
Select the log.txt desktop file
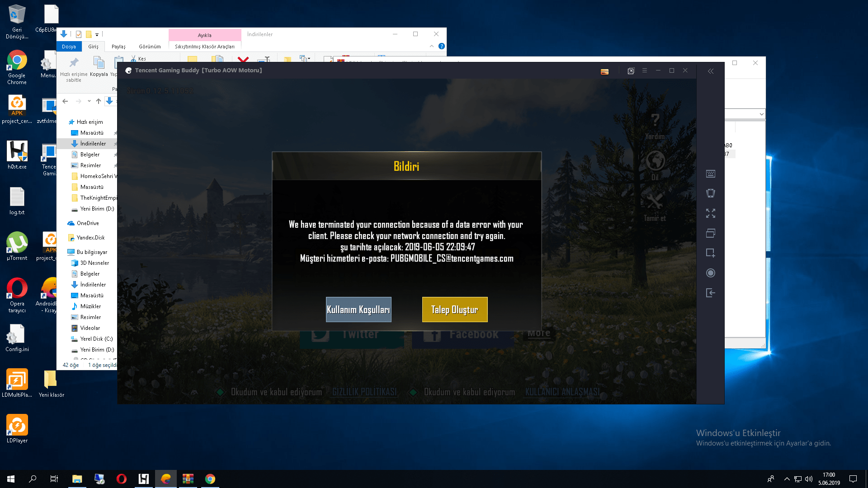click(17, 201)
